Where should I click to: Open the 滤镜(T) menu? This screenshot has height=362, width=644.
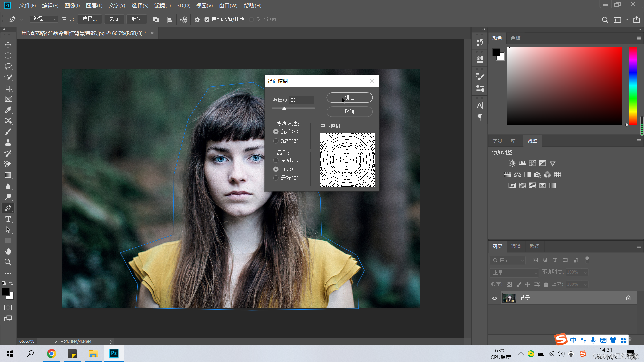coord(162,6)
